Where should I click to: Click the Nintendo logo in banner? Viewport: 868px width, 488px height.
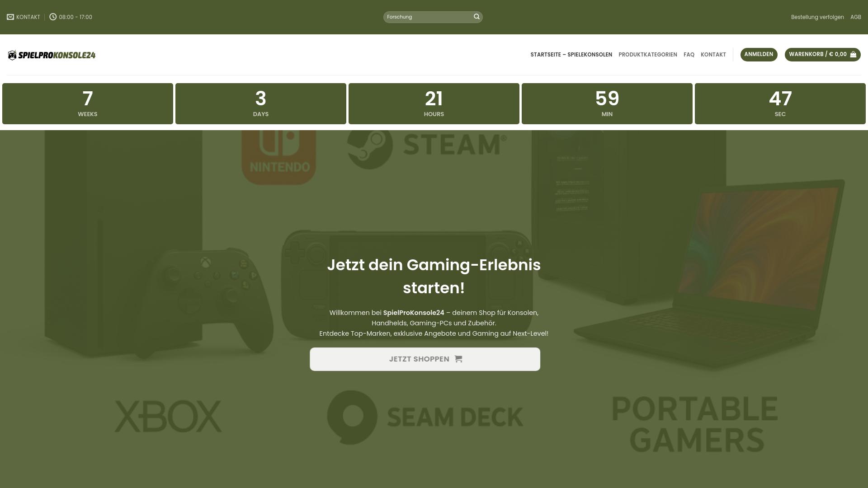(x=279, y=156)
